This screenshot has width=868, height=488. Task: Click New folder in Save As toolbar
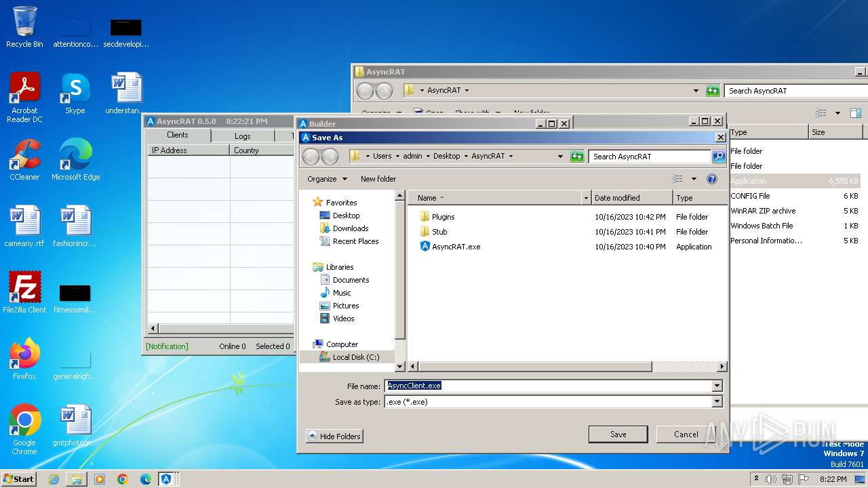(378, 179)
